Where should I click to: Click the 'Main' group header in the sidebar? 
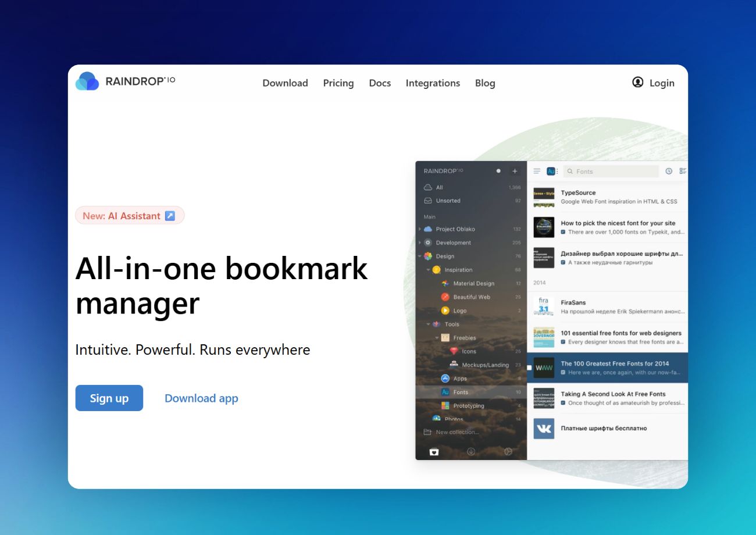click(x=430, y=217)
